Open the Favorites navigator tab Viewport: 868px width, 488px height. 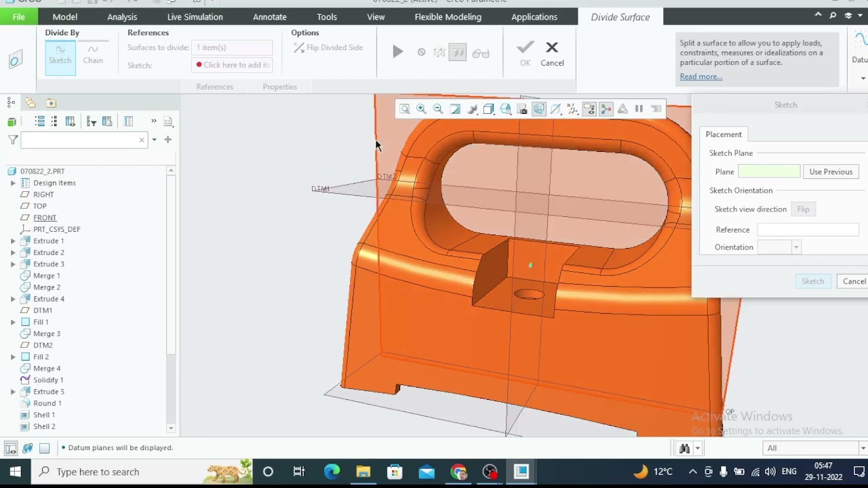(51, 103)
